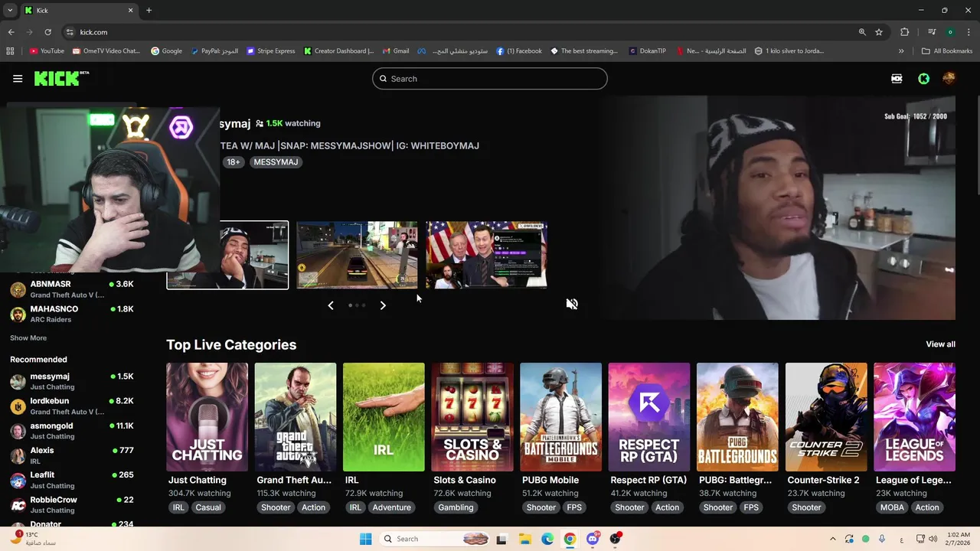Image resolution: width=980 pixels, height=551 pixels.
Task: Bookmark this page with the star icon
Action: pos(879,32)
